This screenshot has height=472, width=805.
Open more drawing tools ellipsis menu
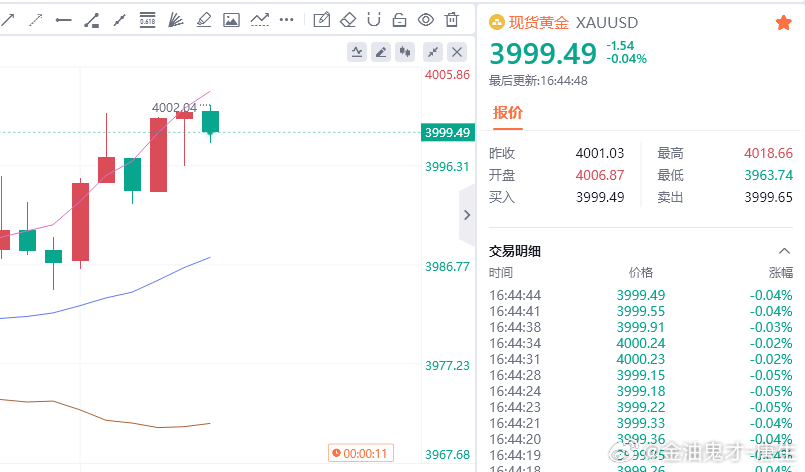pos(286,20)
